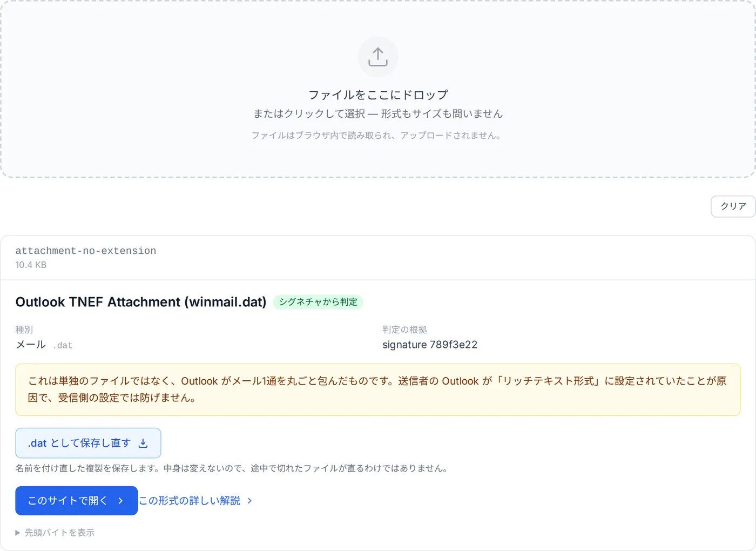
Task: Click the 判定の根拠 label
Action: (404, 330)
